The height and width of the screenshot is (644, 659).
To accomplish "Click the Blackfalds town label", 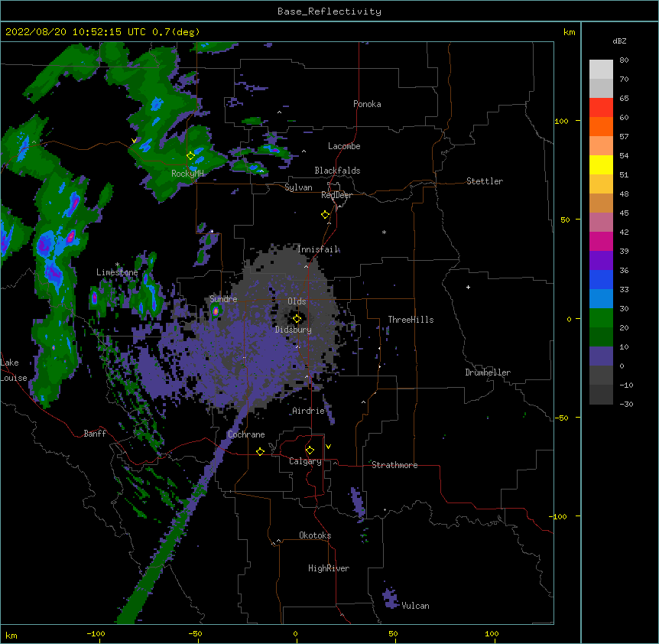I will coord(337,171).
